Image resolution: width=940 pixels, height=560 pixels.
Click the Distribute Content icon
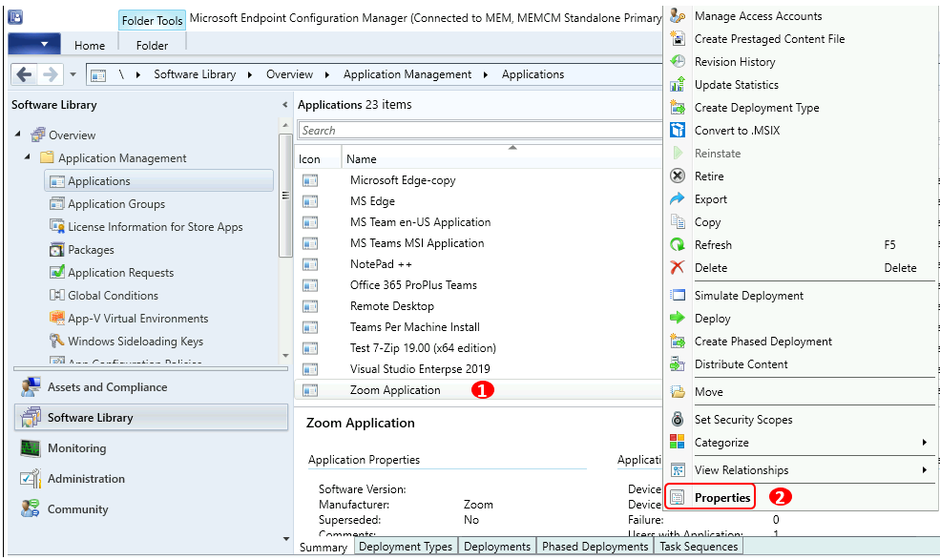(678, 363)
